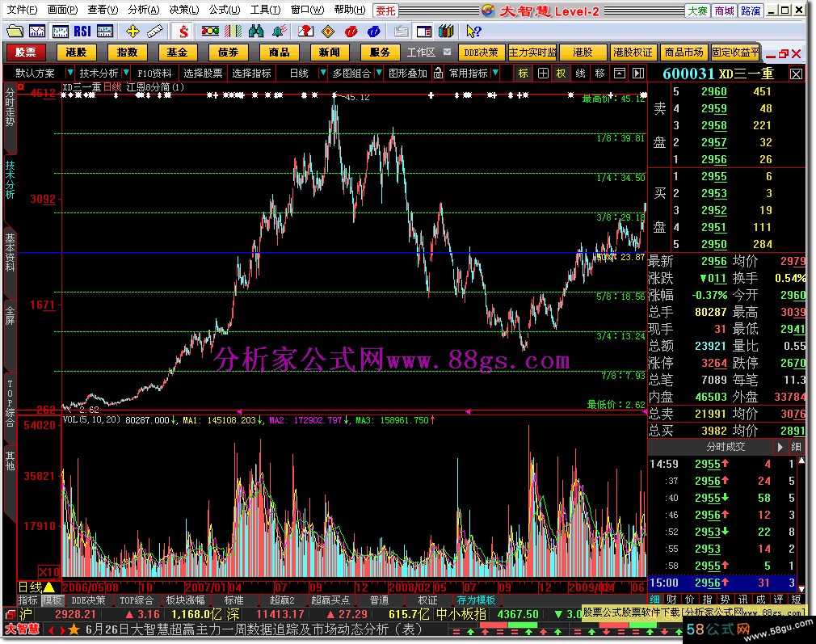This screenshot has width=816, height=644.
Task: Click the red circular D icon
Action: click(x=351, y=32)
